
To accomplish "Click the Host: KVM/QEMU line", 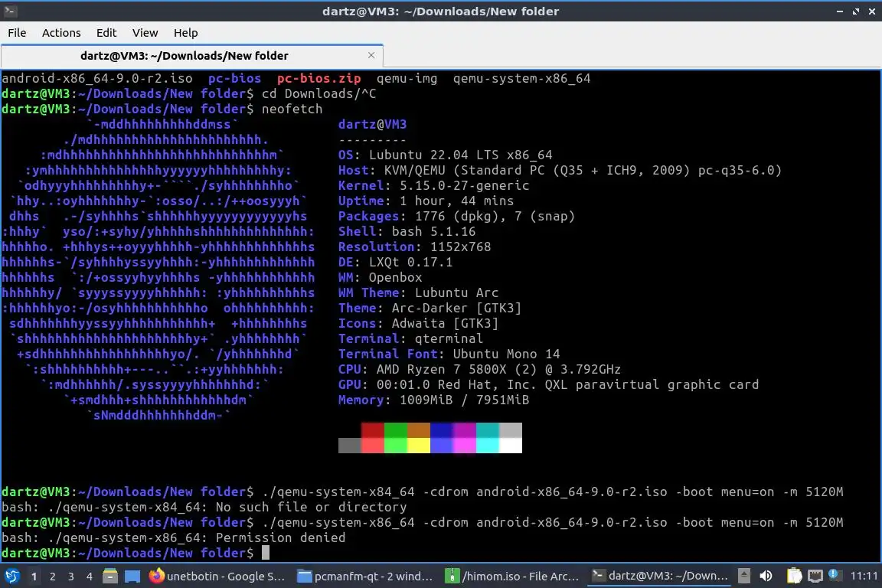I will [x=560, y=171].
